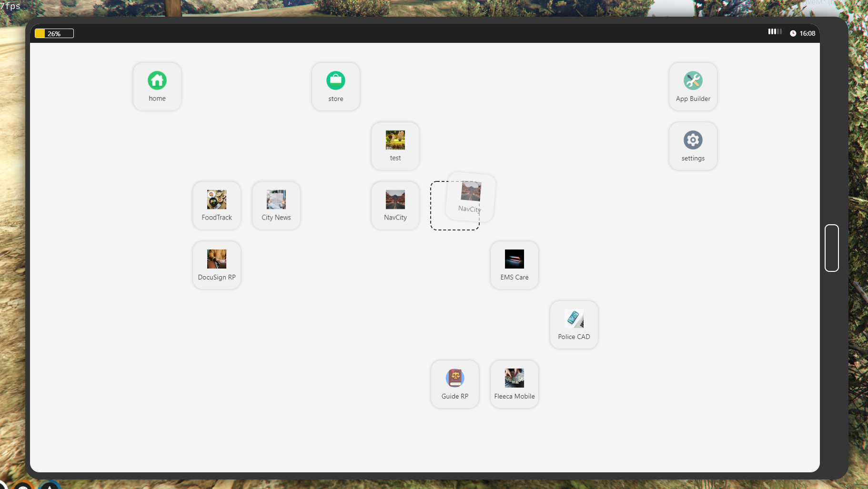Open the City News app
This screenshot has width=868, height=489.
click(x=276, y=206)
